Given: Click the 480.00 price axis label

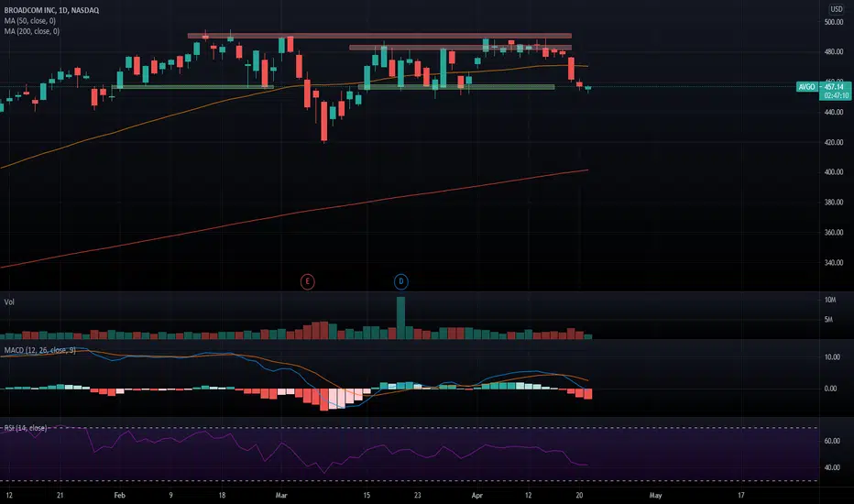Looking at the screenshot, I should tap(834, 51).
